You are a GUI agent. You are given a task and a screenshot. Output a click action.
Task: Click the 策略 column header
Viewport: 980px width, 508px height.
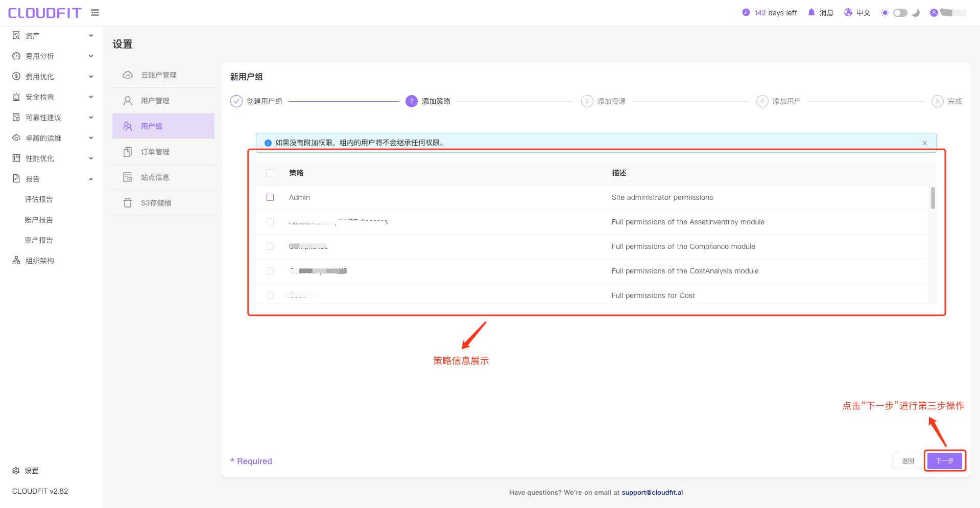[296, 173]
